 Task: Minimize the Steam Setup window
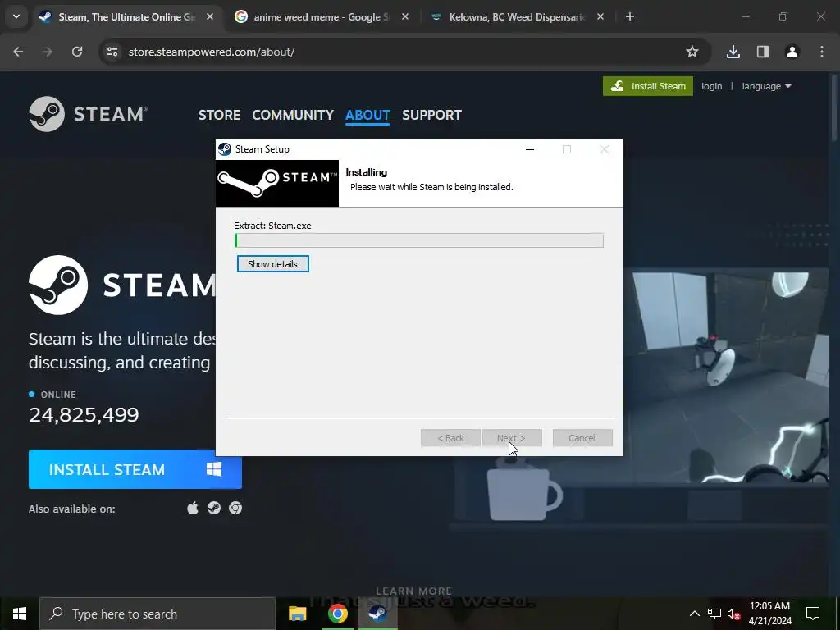530,149
